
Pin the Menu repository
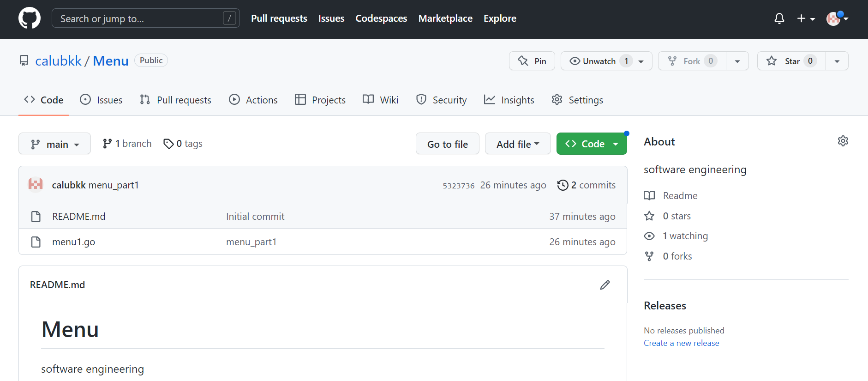click(532, 61)
